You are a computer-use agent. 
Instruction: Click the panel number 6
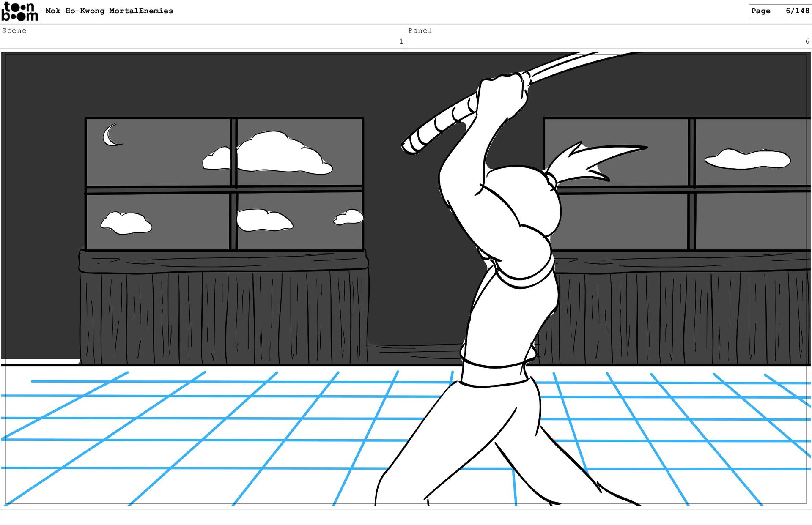click(x=807, y=41)
